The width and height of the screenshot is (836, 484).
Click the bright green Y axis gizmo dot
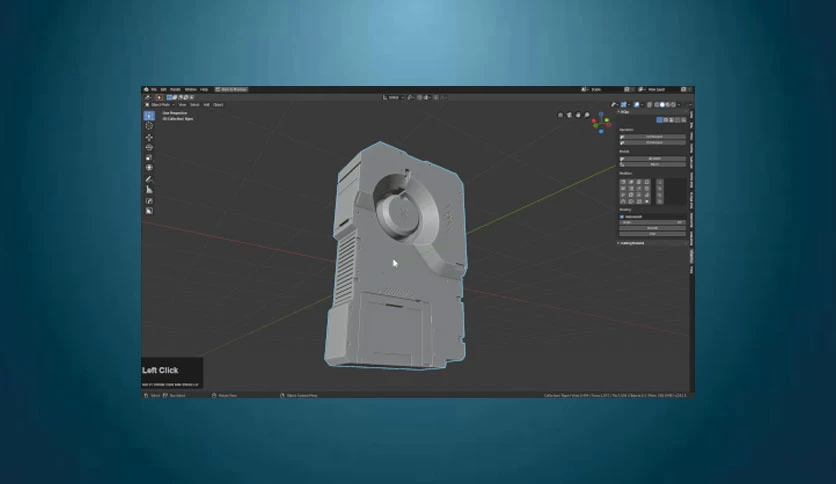(607, 120)
